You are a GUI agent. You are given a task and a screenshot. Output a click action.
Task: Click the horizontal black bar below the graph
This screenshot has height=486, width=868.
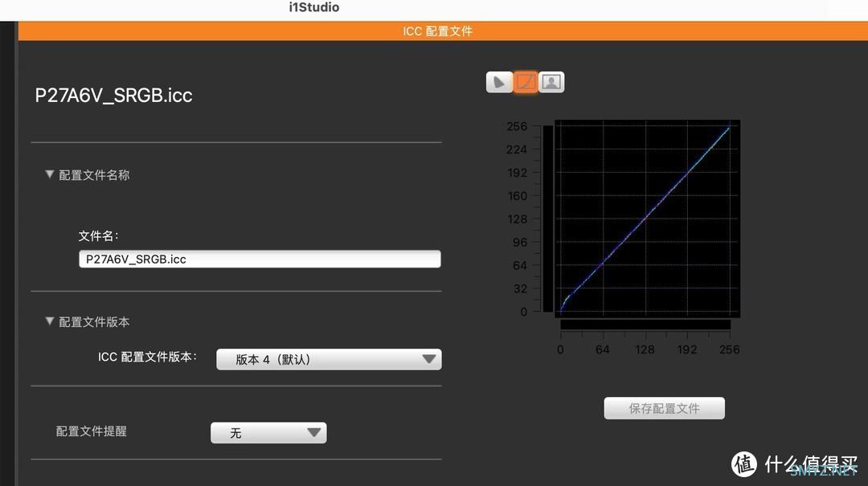click(645, 325)
